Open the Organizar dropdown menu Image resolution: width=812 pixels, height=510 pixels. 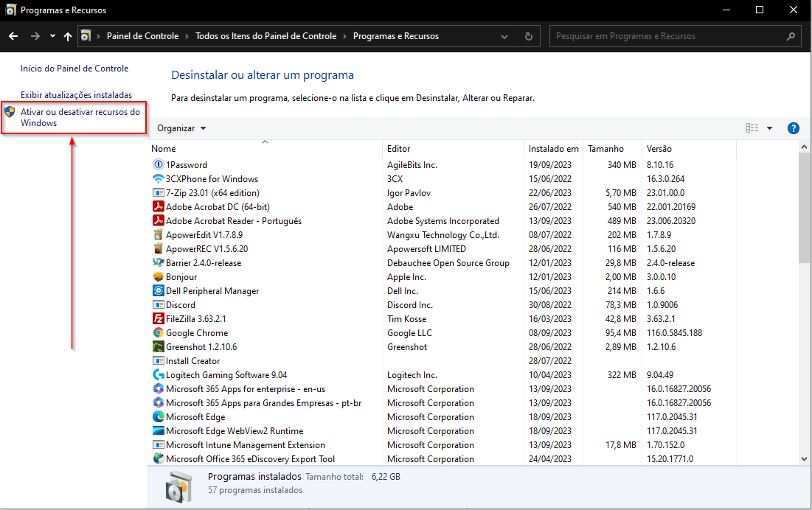pyautogui.click(x=181, y=128)
